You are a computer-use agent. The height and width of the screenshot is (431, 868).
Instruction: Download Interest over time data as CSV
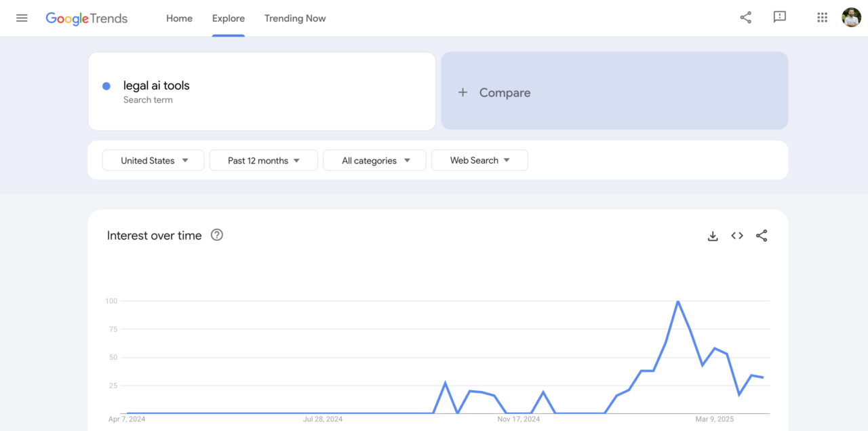click(x=712, y=236)
